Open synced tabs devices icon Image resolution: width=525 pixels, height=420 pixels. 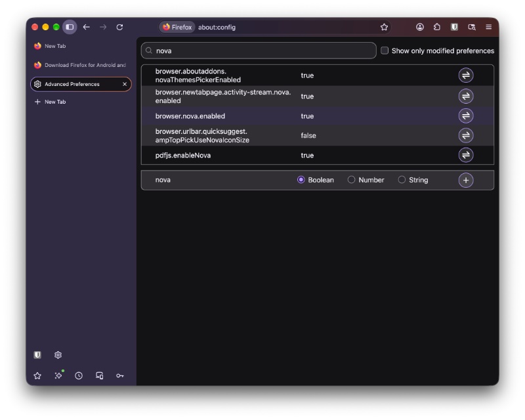100,376
